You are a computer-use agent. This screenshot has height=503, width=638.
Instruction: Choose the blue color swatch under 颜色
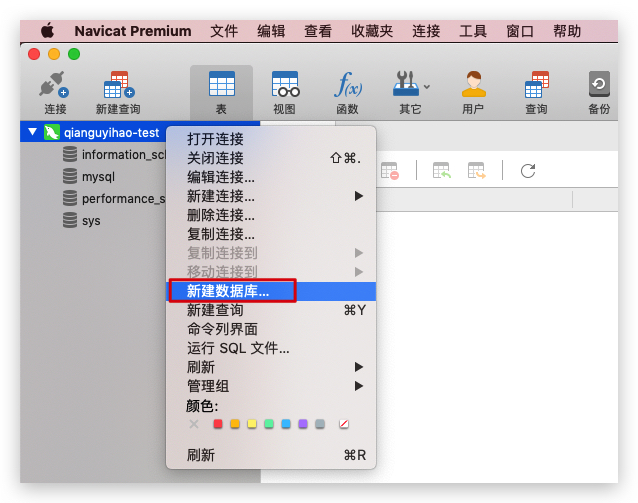click(286, 424)
